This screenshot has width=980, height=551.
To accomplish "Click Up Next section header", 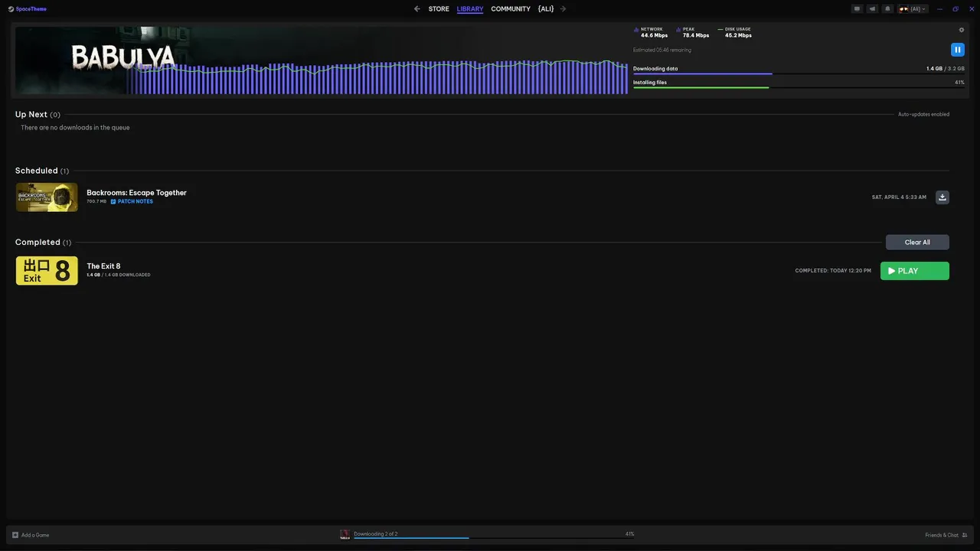I will 38,115.
